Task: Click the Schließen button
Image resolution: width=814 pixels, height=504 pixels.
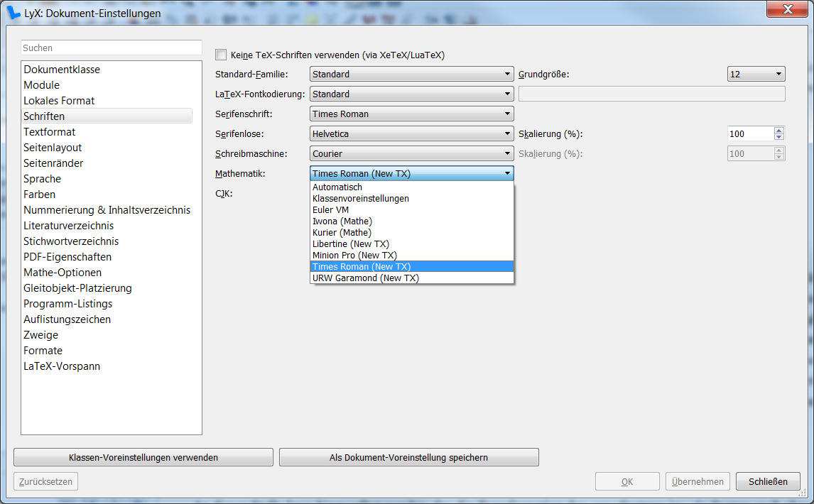Action: pyautogui.click(x=768, y=482)
